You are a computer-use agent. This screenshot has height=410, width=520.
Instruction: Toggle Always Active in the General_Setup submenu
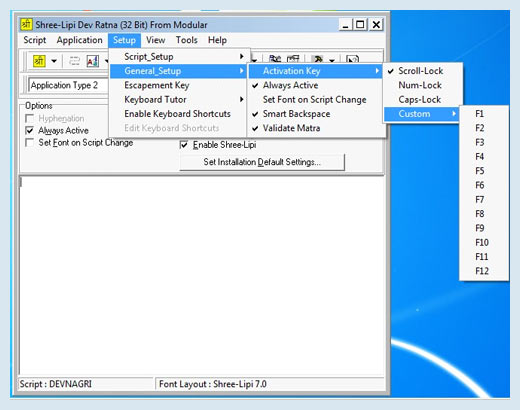click(x=315, y=85)
